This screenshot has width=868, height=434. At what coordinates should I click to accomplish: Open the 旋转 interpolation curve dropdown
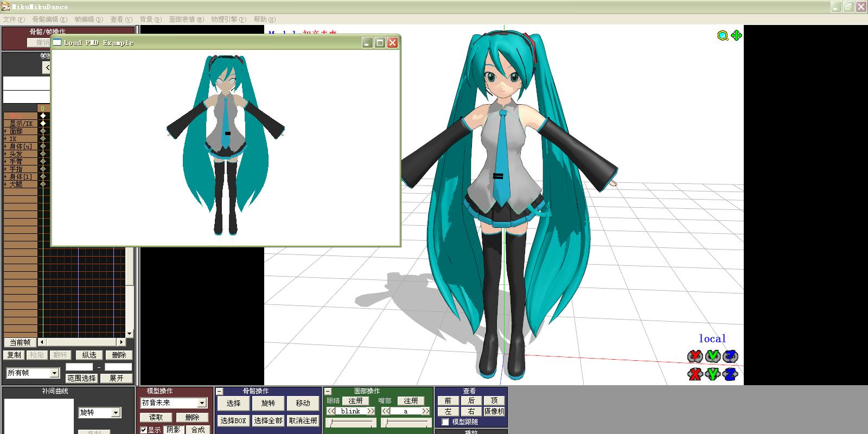[x=116, y=412]
